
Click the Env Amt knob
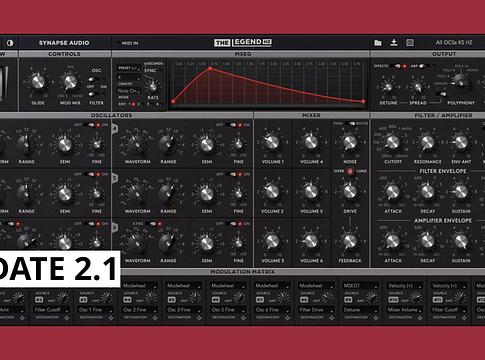pyautogui.click(x=461, y=142)
